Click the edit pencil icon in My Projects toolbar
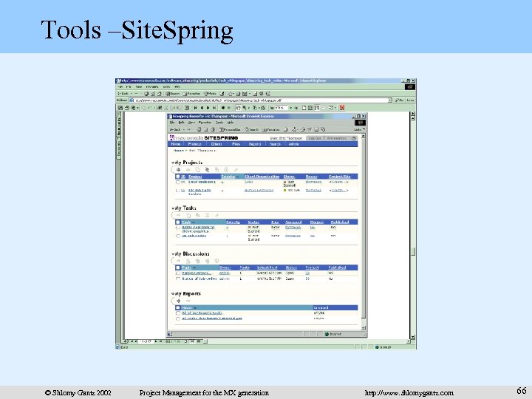Image resolution: width=532 pixels, height=399 pixels. (x=236, y=170)
